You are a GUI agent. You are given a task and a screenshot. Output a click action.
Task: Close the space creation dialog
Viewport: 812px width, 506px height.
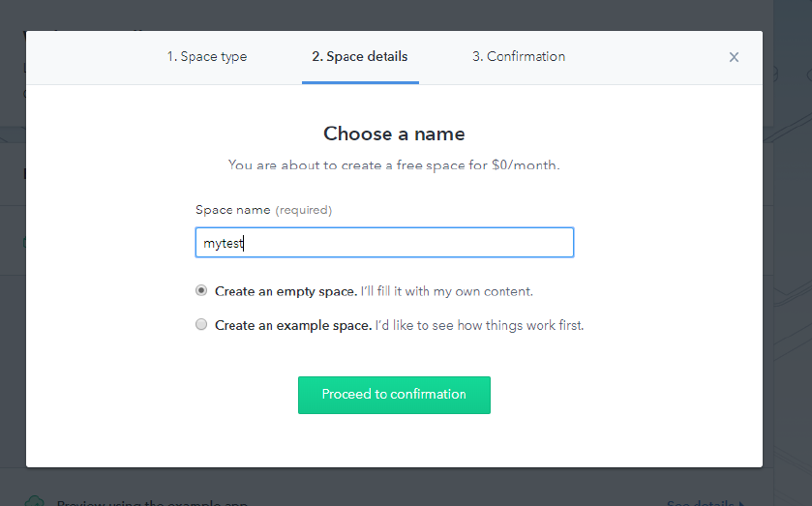point(734,57)
